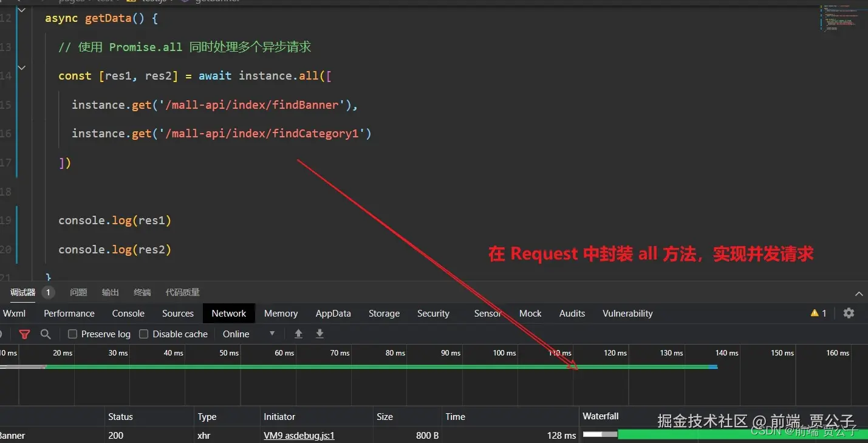Open the Performance devtools tab
Viewport: 868px width, 443px height.
click(x=69, y=314)
